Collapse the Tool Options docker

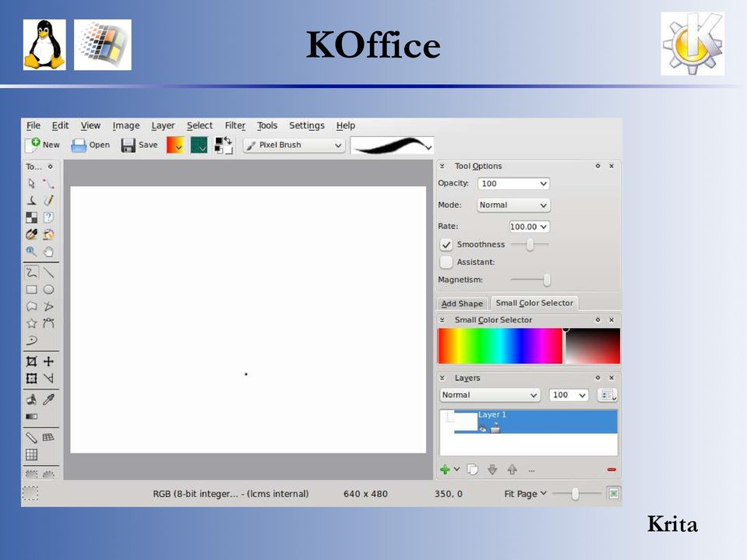[x=442, y=166]
